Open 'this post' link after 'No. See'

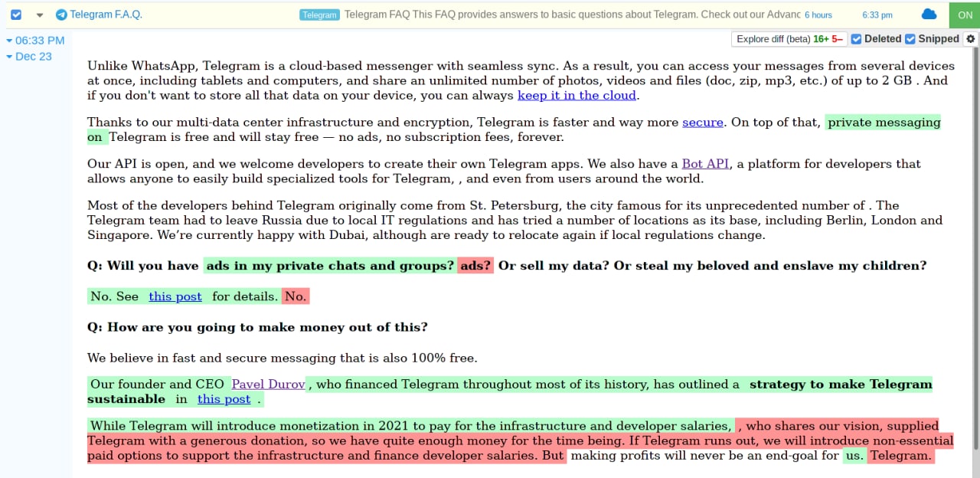click(175, 296)
